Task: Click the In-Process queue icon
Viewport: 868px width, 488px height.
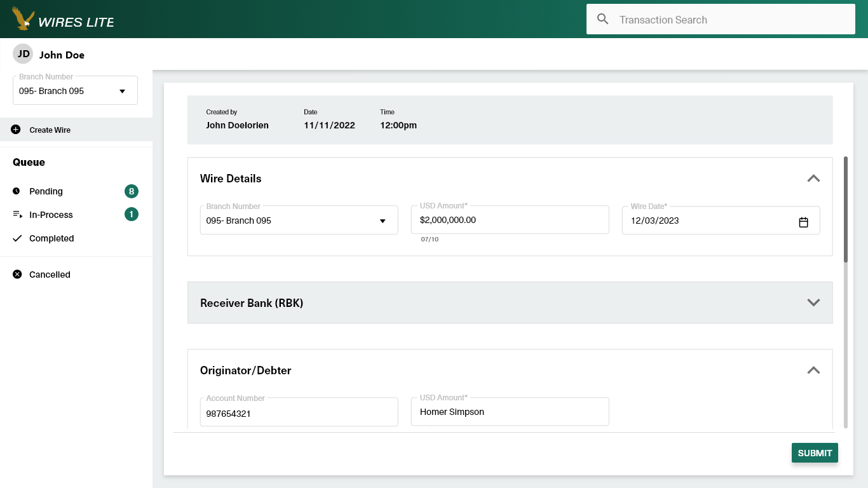Action: point(17,215)
